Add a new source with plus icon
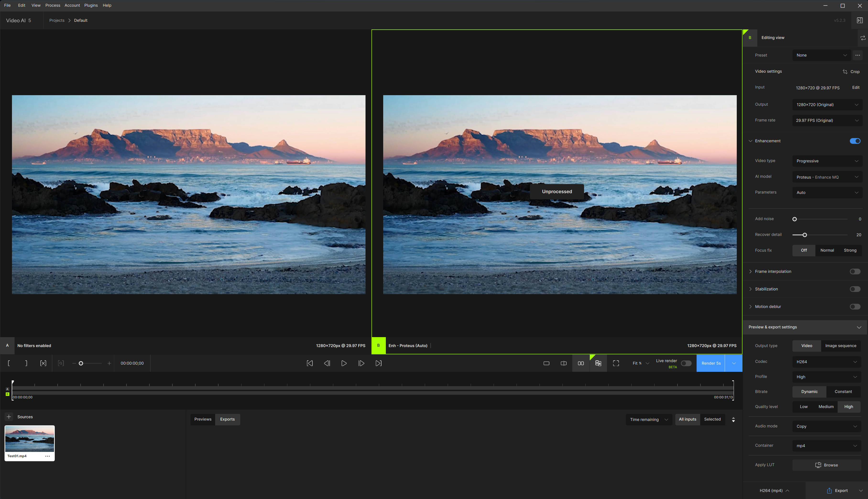 (x=9, y=417)
